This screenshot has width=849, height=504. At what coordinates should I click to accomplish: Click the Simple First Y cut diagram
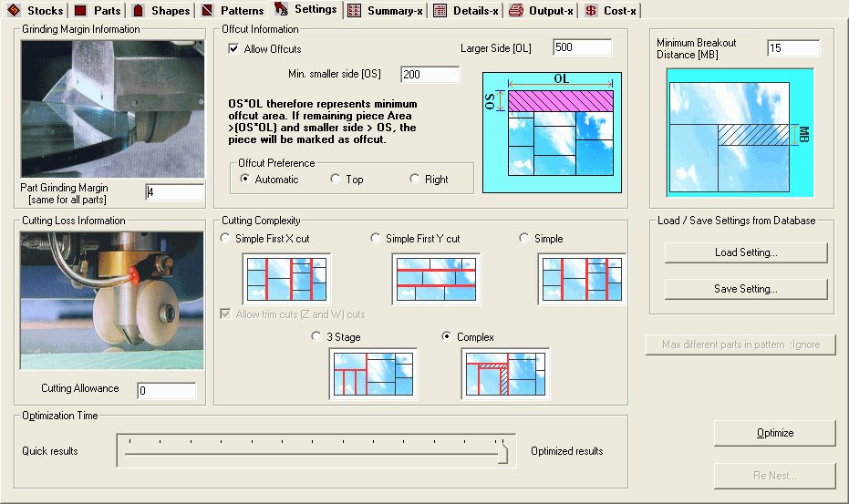coord(436,279)
